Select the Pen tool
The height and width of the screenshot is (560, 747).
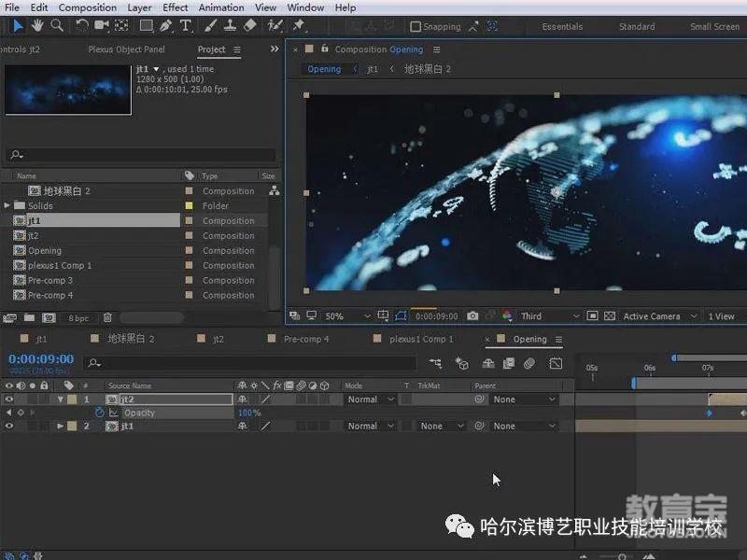tap(166, 25)
